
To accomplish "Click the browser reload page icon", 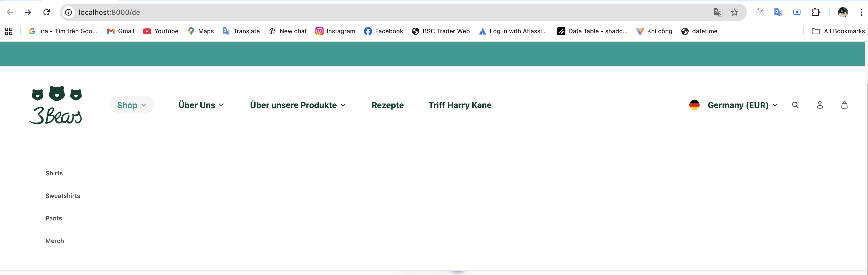I will click(x=47, y=12).
